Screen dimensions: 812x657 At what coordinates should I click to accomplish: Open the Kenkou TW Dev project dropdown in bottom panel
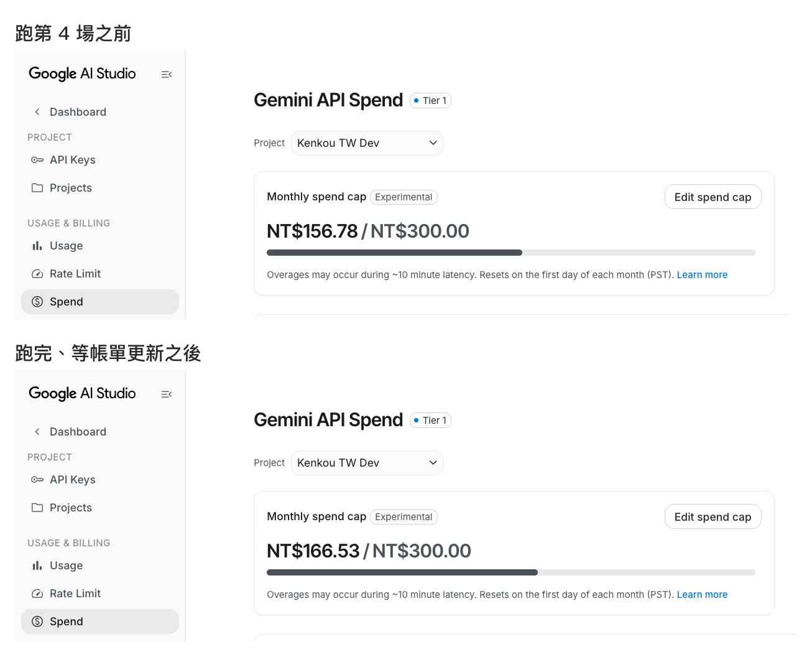coord(367,463)
